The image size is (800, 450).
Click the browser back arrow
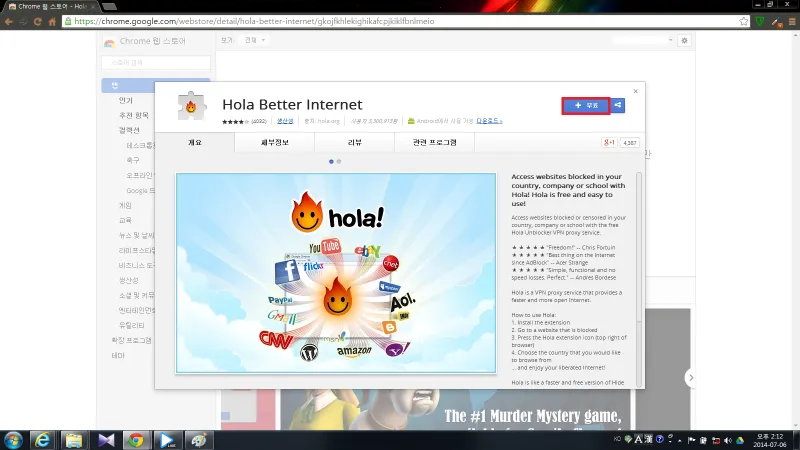tap(9, 21)
